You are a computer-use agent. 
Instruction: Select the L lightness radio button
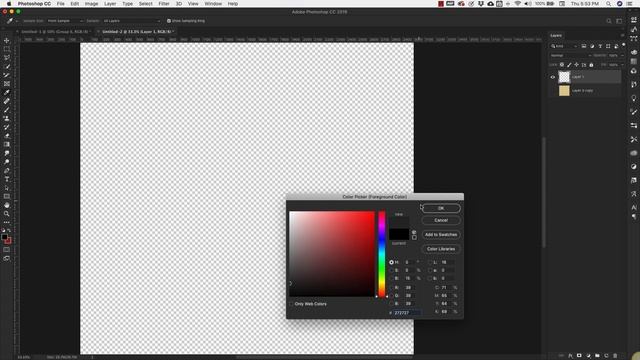(x=429, y=262)
